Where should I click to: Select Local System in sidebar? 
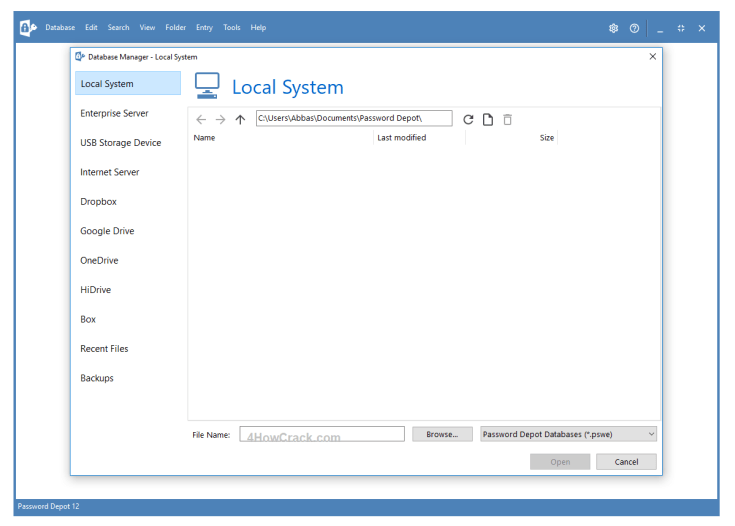point(128,83)
